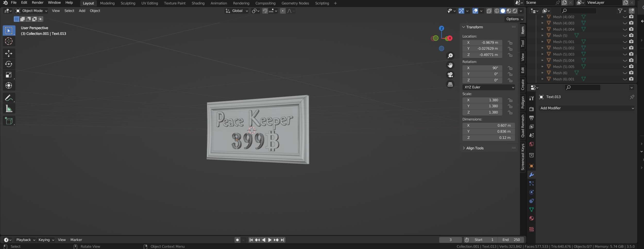The width and height of the screenshot is (644, 249).
Task: Lock the X location value
Action: point(510,43)
